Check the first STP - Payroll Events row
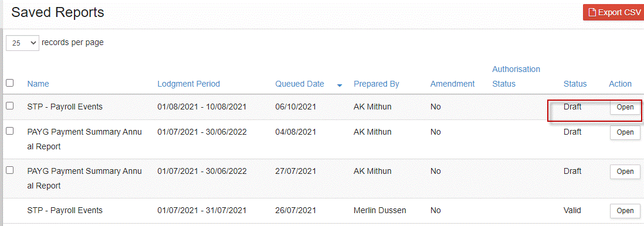Screen dimensions: 644x226 click(10, 106)
